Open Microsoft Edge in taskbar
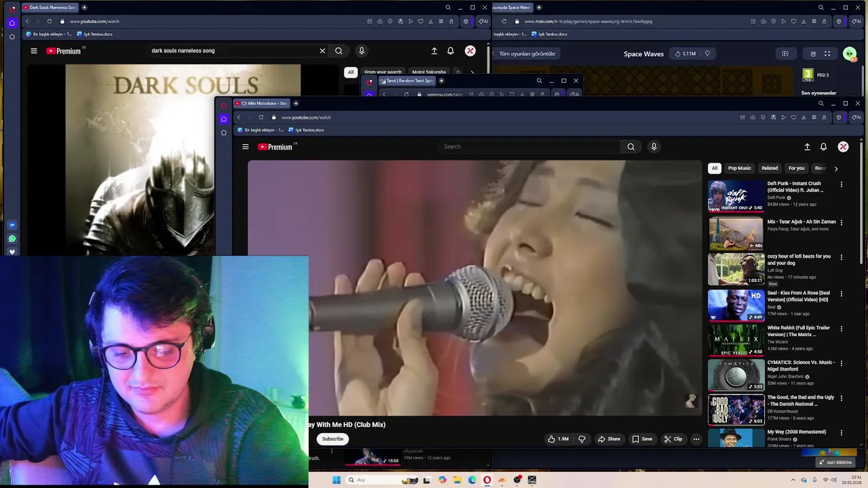The image size is (868, 488). [472, 480]
